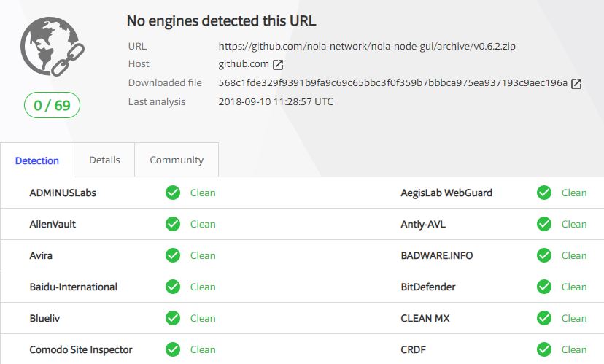Click the green checkmark for ADMINUSLabs
The image size is (604, 364).
tap(173, 193)
